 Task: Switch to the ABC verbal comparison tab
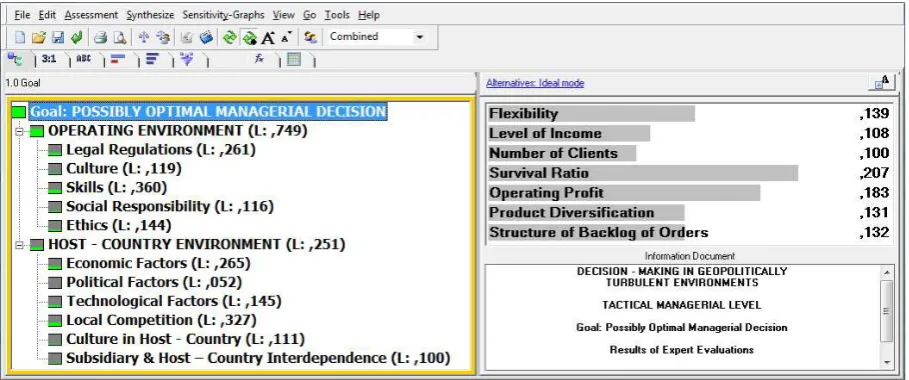click(84, 59)
